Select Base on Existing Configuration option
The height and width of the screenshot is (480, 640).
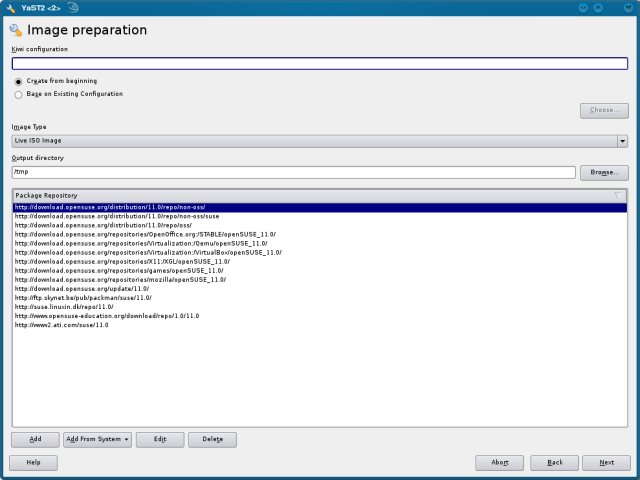tap(18, 95)
